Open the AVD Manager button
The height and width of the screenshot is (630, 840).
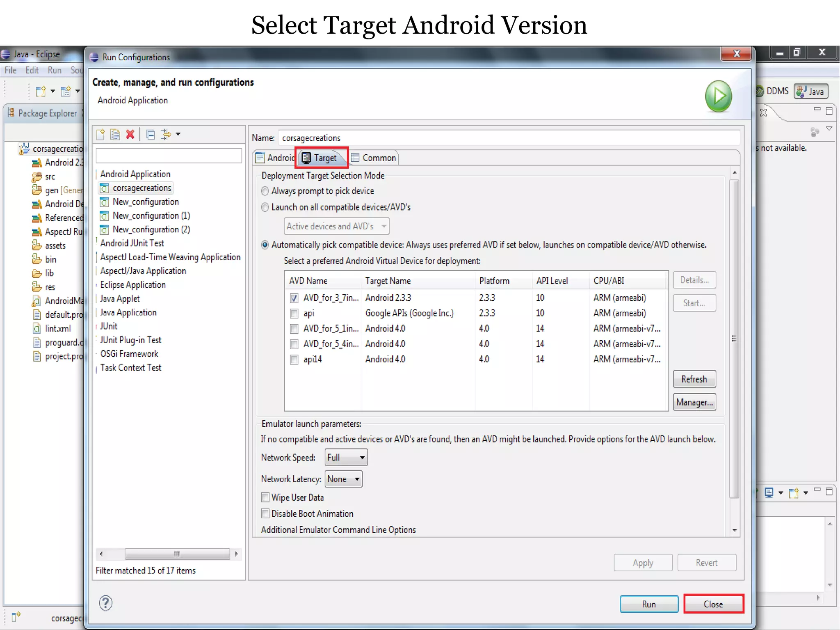pos(694,402)
